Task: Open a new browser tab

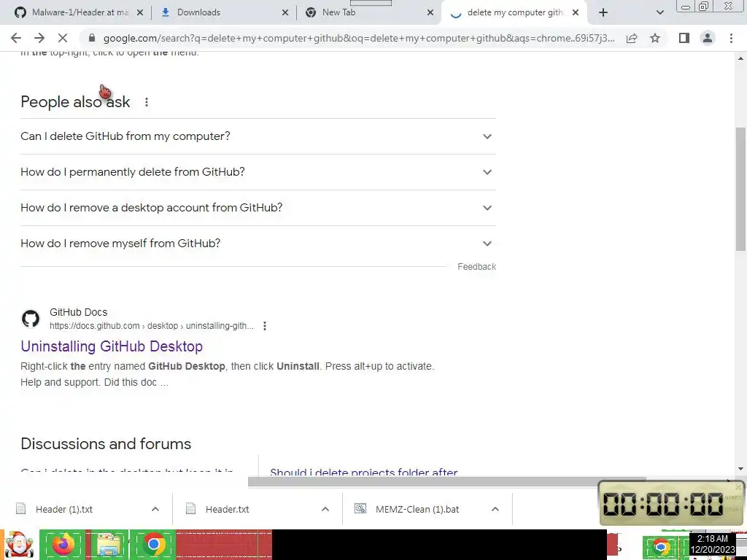Action: click(x=603, y=12)
